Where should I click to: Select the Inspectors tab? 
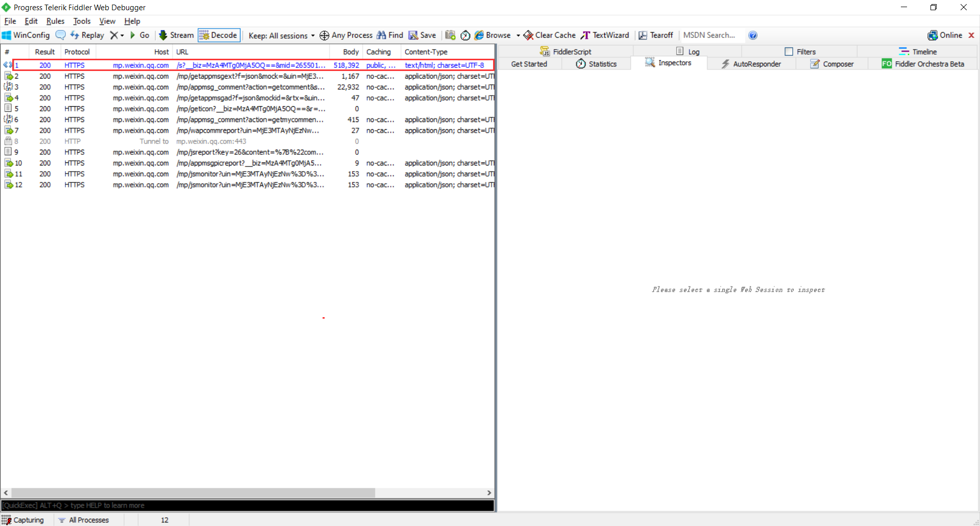click(x=669, y=63)
